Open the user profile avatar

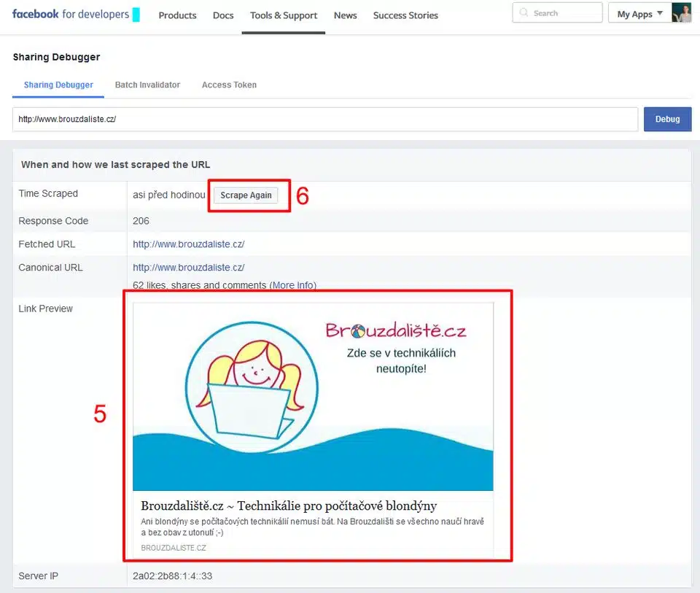[x=681, y=12]
